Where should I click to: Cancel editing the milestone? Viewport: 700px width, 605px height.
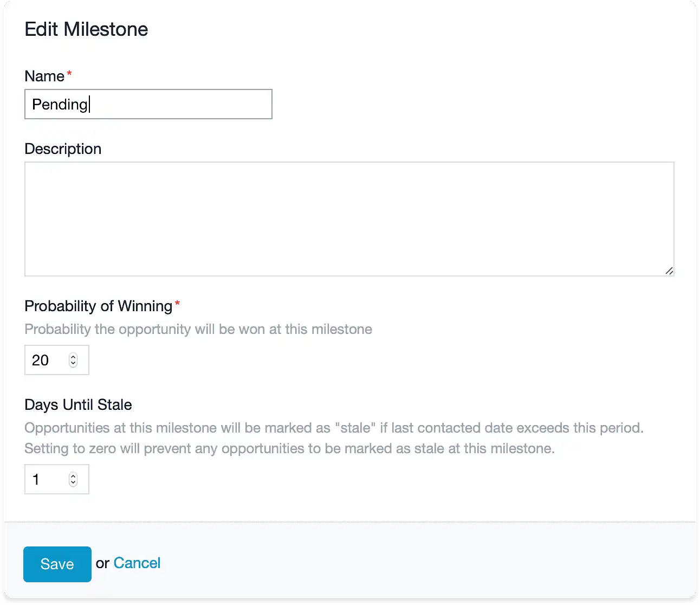[x=137, y=563]
